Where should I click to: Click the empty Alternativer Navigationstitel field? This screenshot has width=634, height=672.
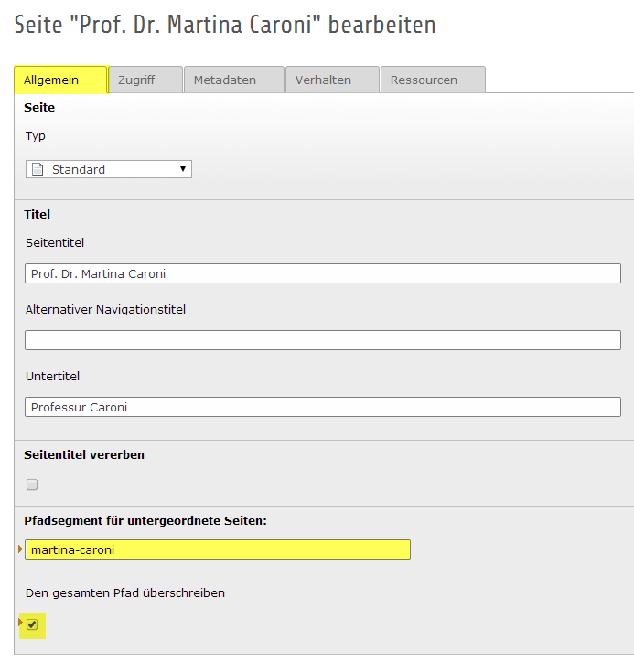[x=323, y=340]
